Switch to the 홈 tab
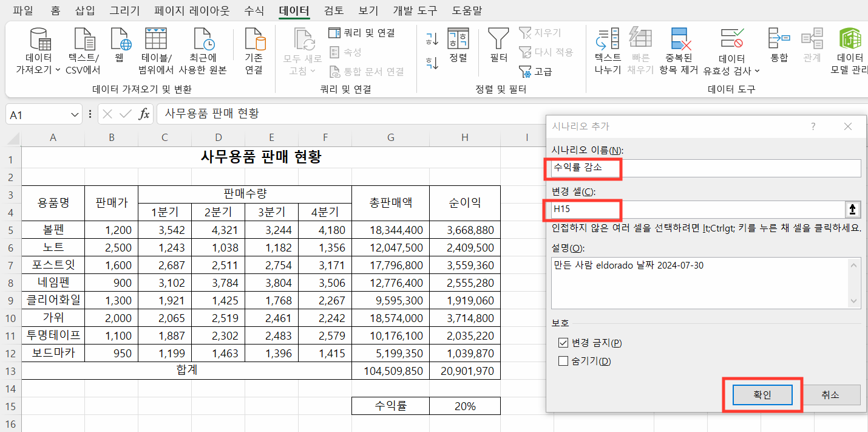 [x=55, y=10]
